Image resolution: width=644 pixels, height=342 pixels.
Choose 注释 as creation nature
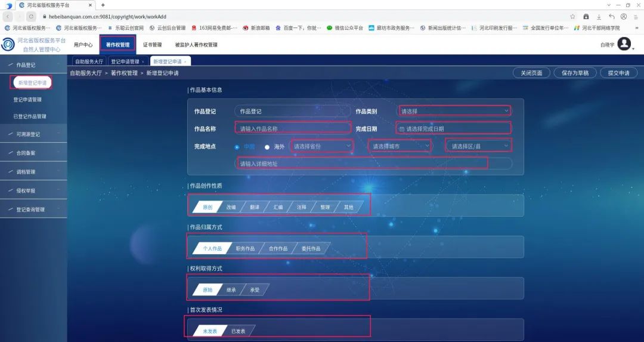pos(302,207)
